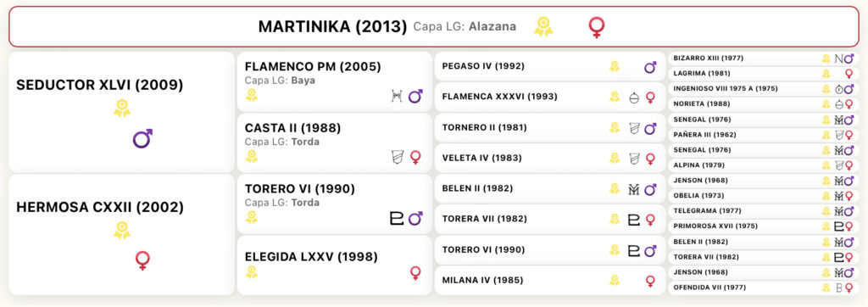
Task: Click the brand icon next to BELEN II (1982)
Action: pyautogui.click(x=634, y=189)
